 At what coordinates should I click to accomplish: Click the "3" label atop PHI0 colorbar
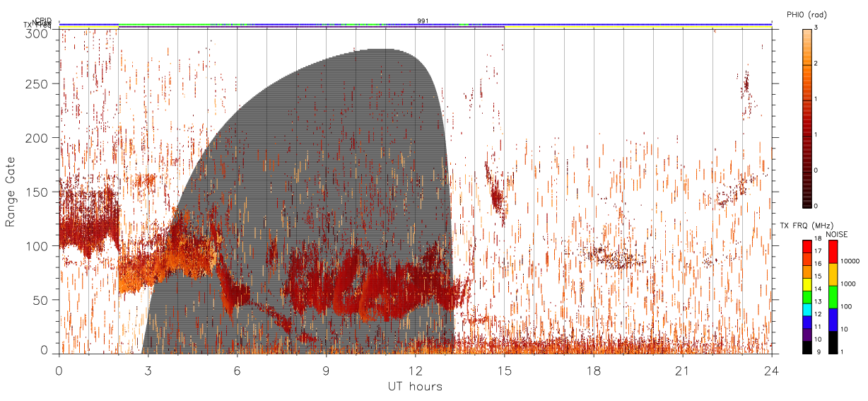pyautogui.click(x=816, y=28)
